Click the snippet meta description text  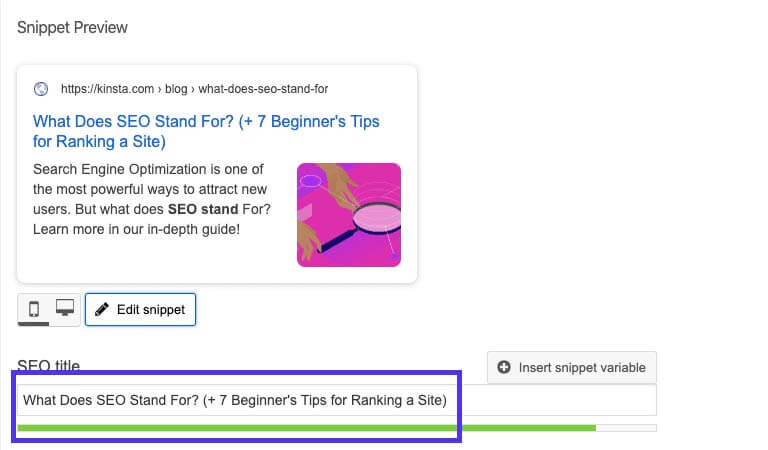[x=152, y=199]
